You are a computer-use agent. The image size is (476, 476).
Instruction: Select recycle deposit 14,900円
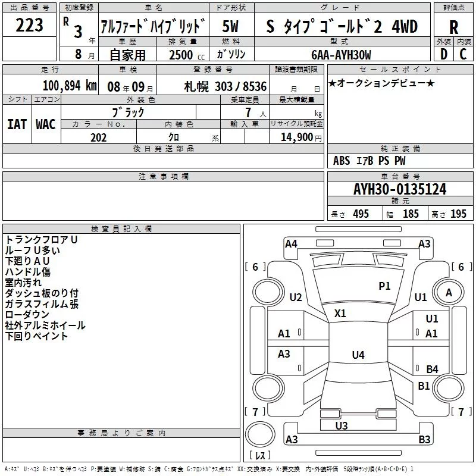click(x=301, y=137)
